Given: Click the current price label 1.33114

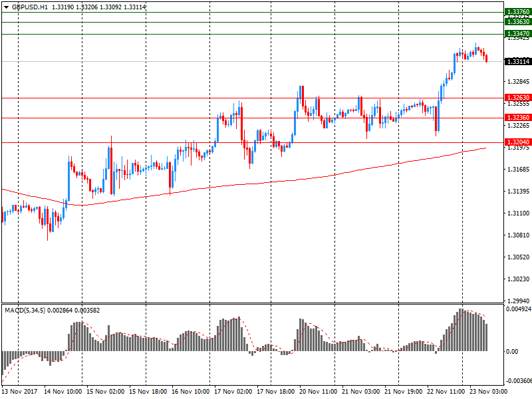Looking at the screenshot, I should 518,61.
